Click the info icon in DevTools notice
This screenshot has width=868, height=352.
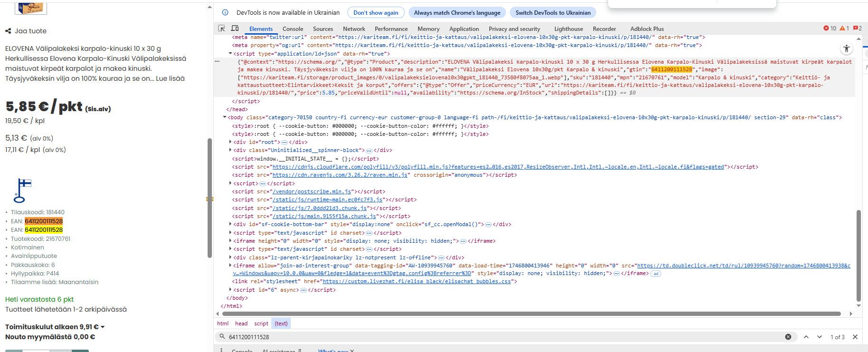225,12
